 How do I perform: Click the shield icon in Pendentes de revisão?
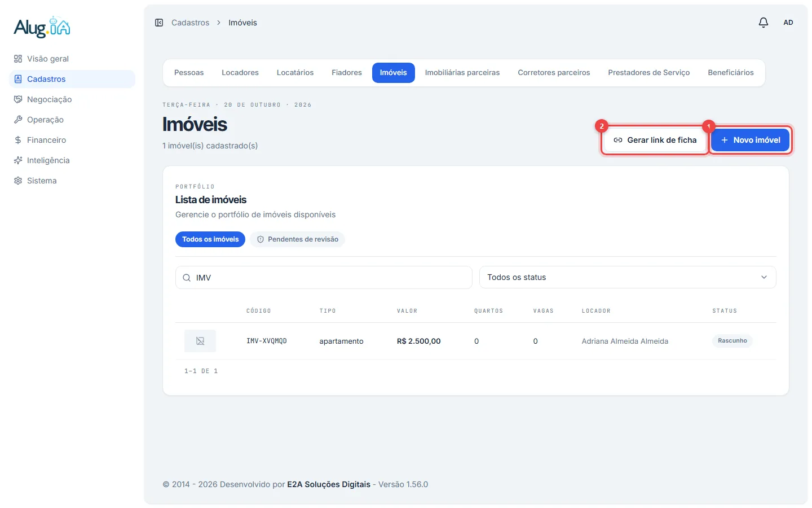[261, 239]
